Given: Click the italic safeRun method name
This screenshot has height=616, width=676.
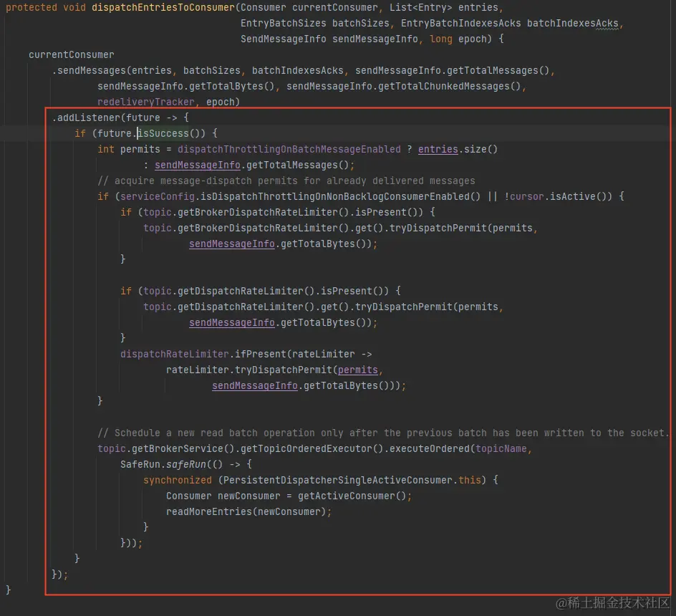Looking at the screenshot, I should pyautogui.click(x=185, y=465).
